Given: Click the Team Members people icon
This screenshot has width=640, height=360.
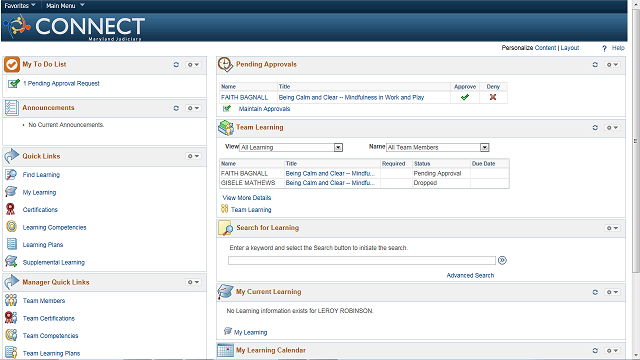Looking at the screenshot, I should [11, 300].
